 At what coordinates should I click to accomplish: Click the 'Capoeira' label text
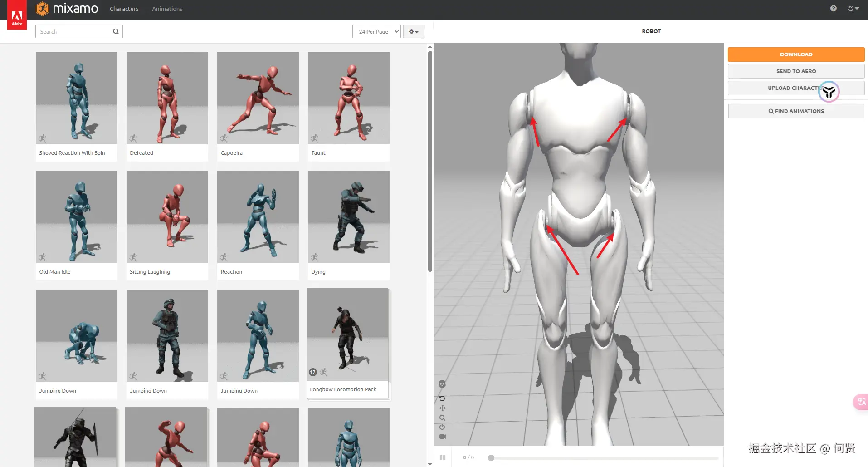coord(232,153)
